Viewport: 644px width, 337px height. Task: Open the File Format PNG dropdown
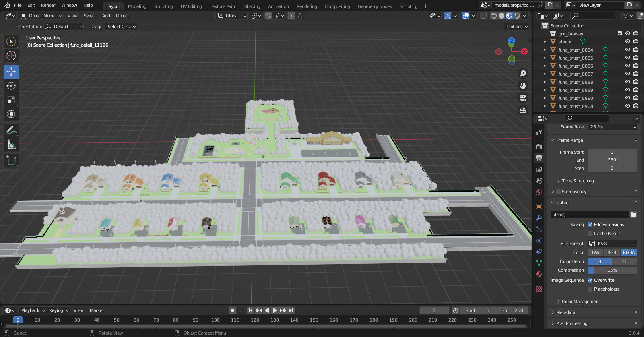(612, 244)
